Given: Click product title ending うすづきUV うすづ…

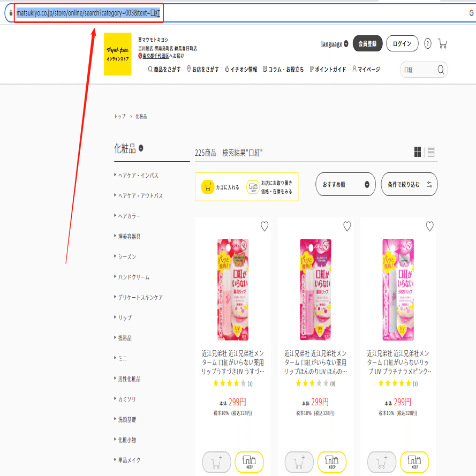Looking at the screenshot, I should coord(233,362).
